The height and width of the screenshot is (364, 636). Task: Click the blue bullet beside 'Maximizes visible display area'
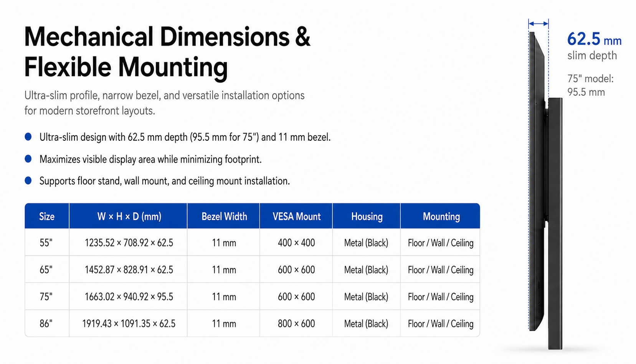(28, 159)
